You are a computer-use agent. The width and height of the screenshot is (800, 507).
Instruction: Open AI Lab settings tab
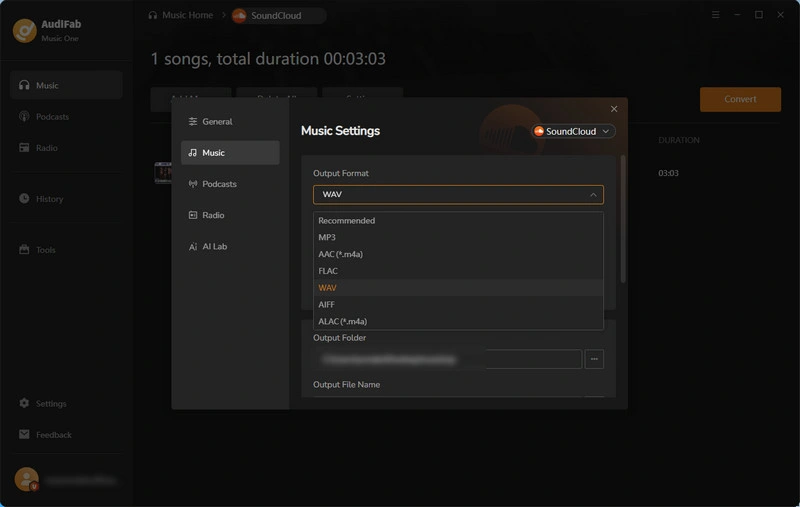coord(230,246)
